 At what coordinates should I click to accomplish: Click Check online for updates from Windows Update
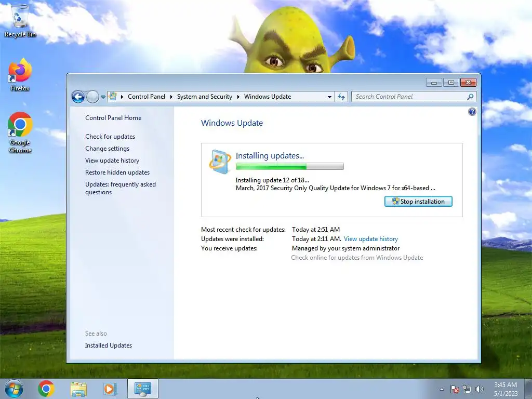pyautogui.click(x=357, y=258)
